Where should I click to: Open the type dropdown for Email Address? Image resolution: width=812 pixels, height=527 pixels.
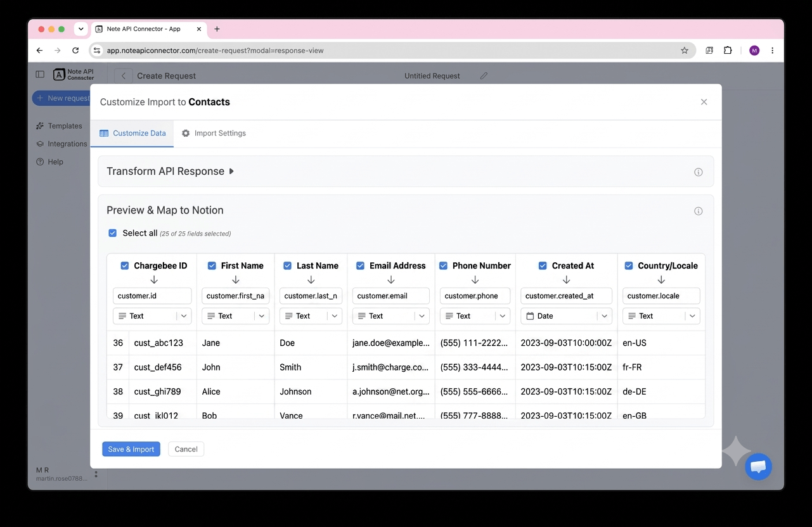(x=391, y=315)
